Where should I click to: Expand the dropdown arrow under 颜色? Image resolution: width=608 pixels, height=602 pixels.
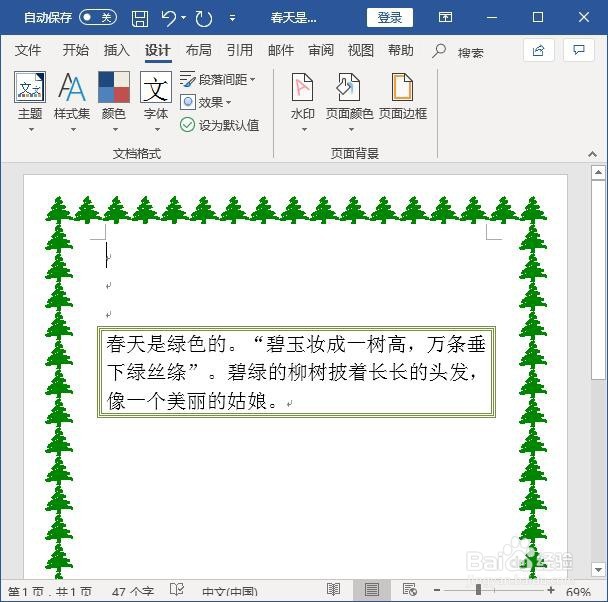click(115, 129)
